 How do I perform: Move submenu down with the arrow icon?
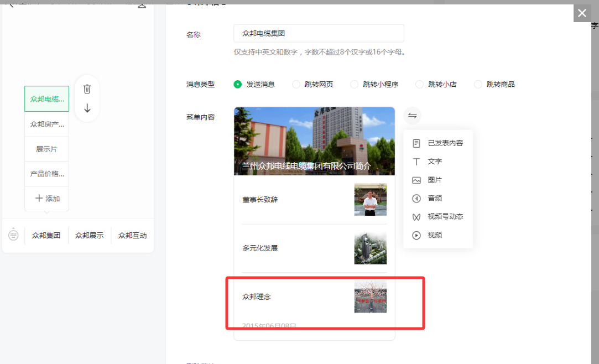(x=87, y=108)
